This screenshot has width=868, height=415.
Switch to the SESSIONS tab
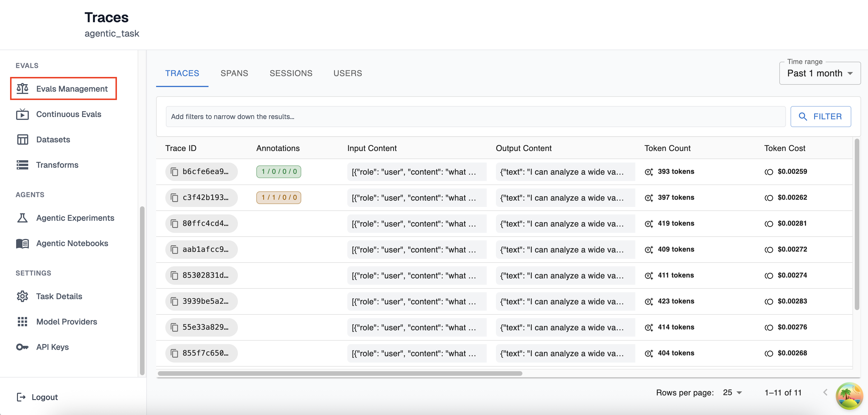[291, 73]
